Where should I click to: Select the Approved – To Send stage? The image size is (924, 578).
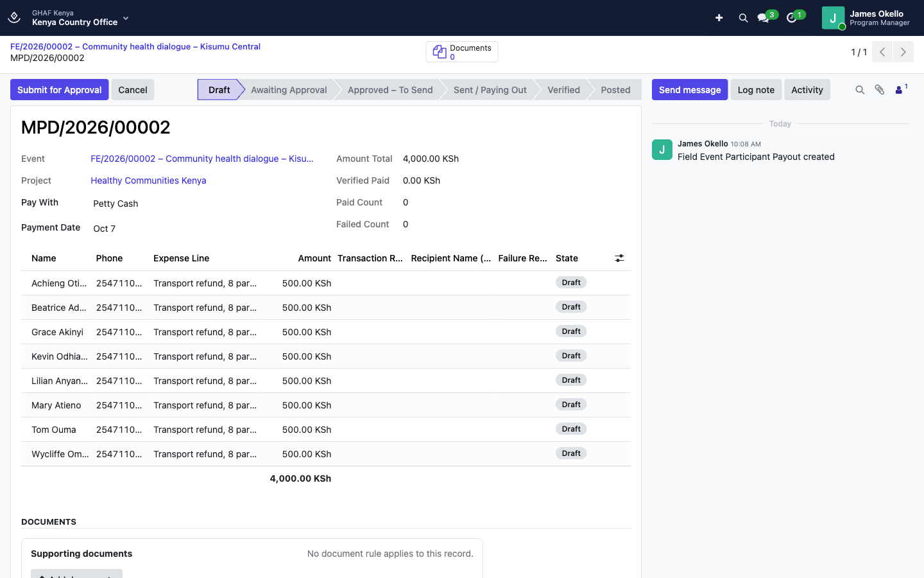pyautogui.click(x=390, y=90)
